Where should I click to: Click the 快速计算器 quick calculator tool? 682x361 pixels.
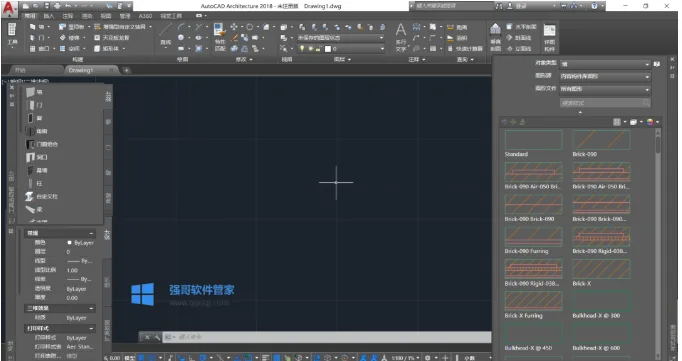(x=466, y=49)
